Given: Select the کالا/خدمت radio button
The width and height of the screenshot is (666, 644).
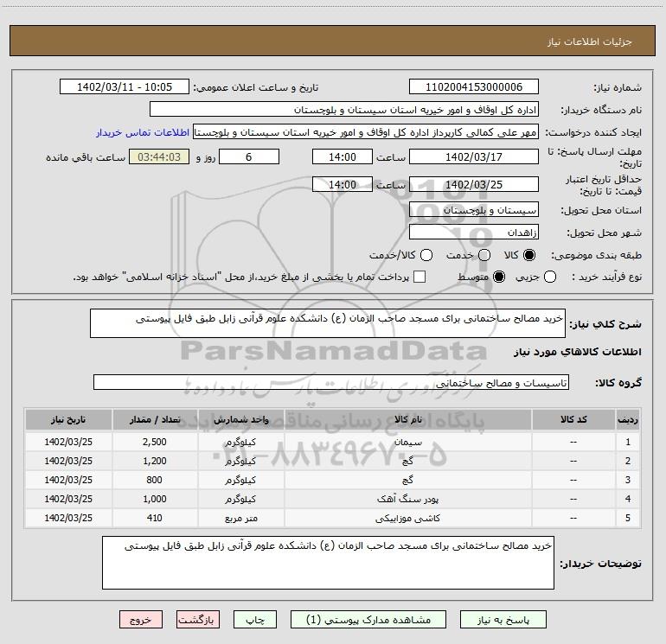Looking at the screenshot, I should click(x=426, y=255).
